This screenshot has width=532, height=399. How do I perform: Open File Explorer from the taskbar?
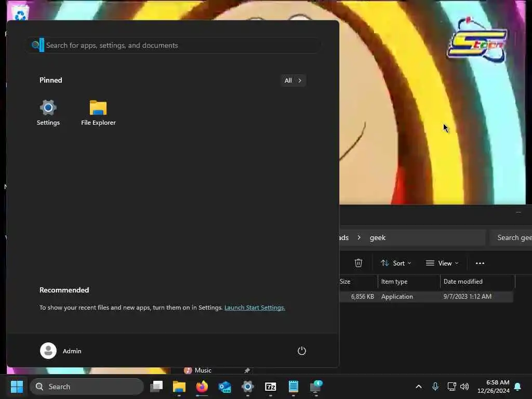point(179,387)
